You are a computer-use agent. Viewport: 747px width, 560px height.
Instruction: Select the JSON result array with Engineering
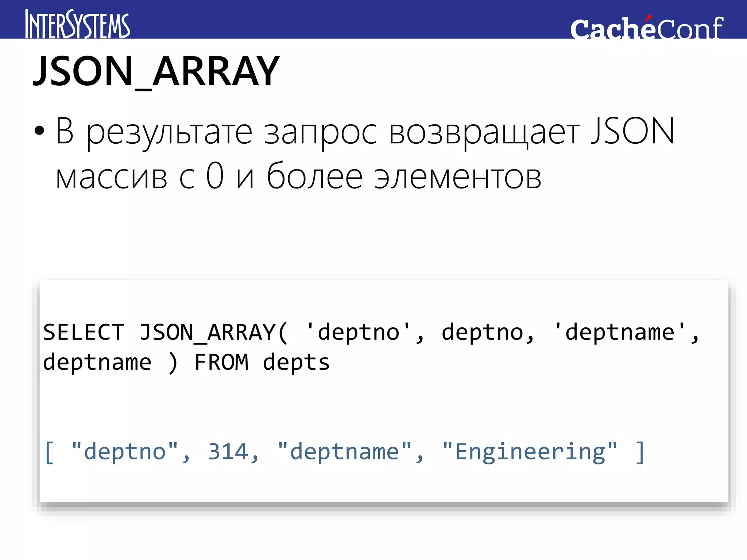point(344,452)
